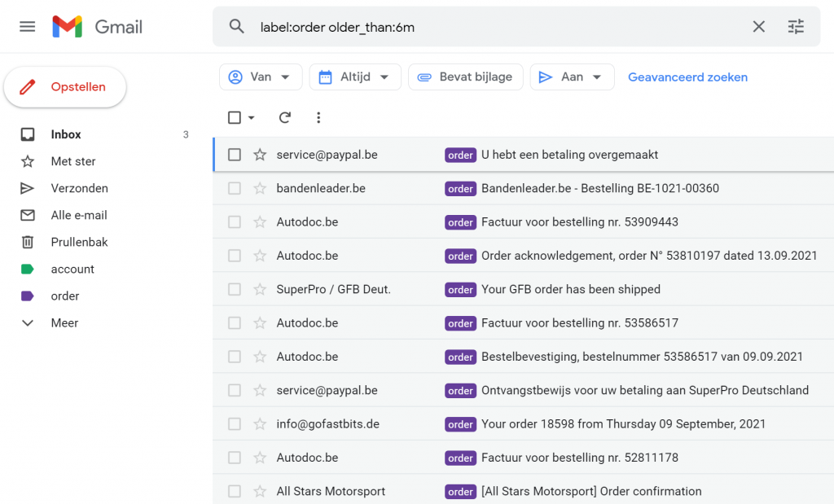The width and height of the screenshot is (834, 504).
Task: Select the bandenleader.be email checkbox
Action: point(235,188)
